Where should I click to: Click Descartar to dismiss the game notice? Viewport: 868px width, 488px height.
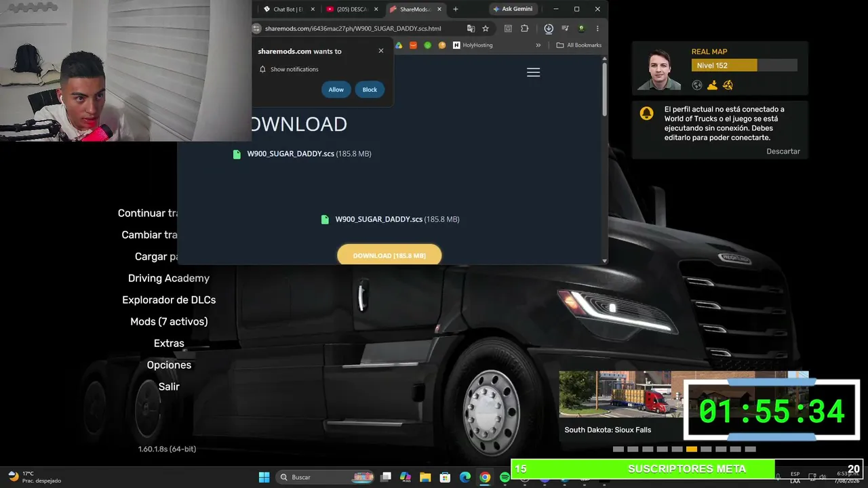[x=783, y=151]
